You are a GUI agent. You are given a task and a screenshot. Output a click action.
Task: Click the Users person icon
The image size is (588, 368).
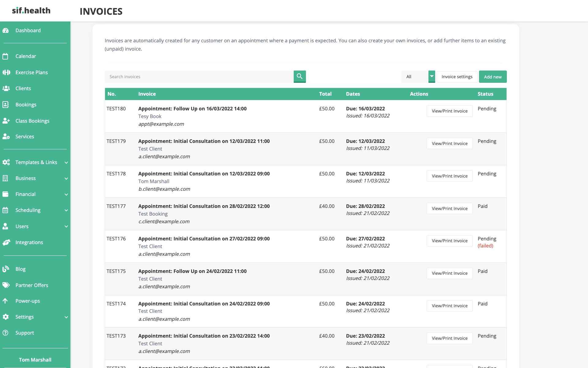[5, 226]
